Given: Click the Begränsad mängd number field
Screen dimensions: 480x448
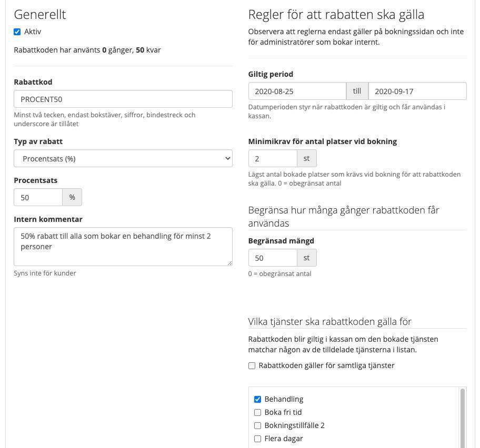Looking at the screenshot, I should pyautogui.click(x=273, y=258).
